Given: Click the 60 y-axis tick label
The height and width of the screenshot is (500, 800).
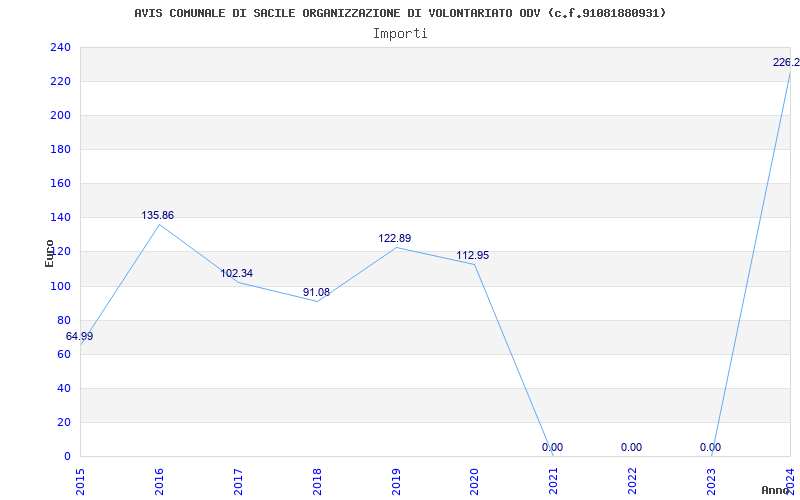Looking at the screenshot, I should point(64,354).
